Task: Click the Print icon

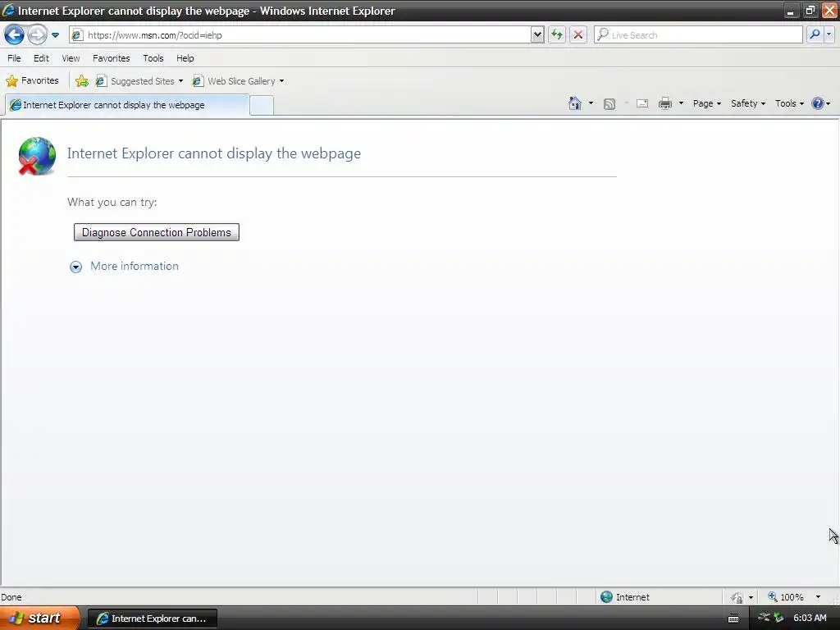Action: click(664, 103)
